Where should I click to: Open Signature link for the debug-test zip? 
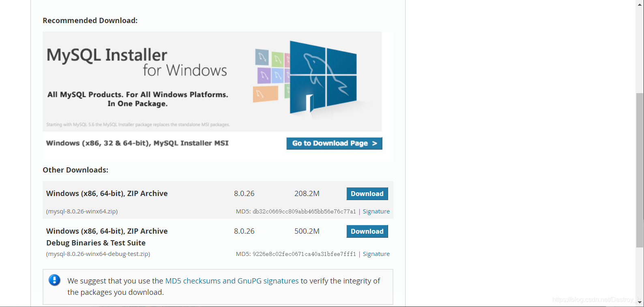(376, 254)
